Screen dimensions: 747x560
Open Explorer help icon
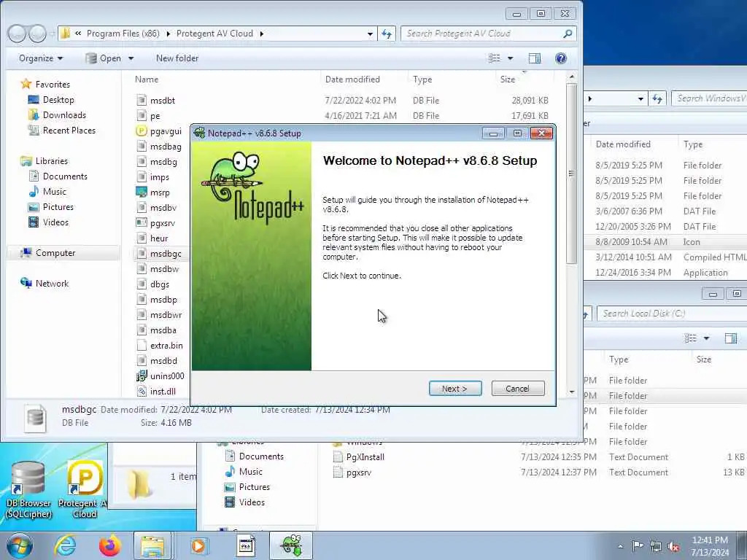coord(561,58)
